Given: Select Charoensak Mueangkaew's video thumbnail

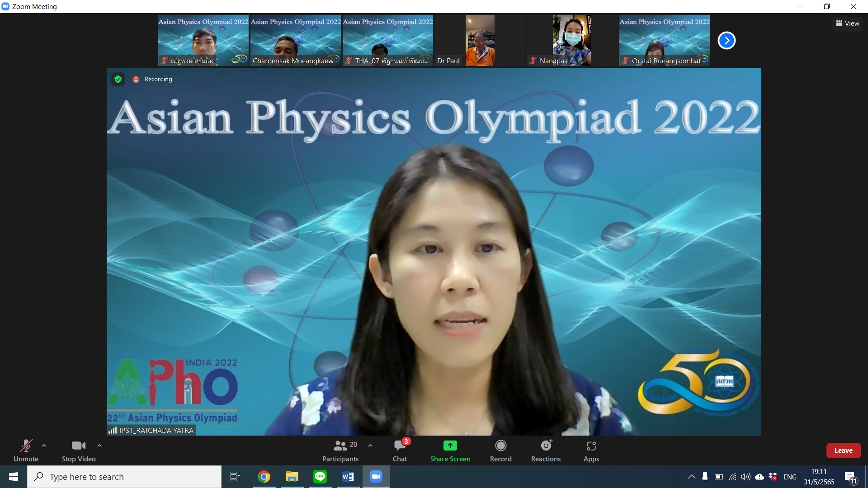Looking at the screenshot, I should click(x=296, y=41).
